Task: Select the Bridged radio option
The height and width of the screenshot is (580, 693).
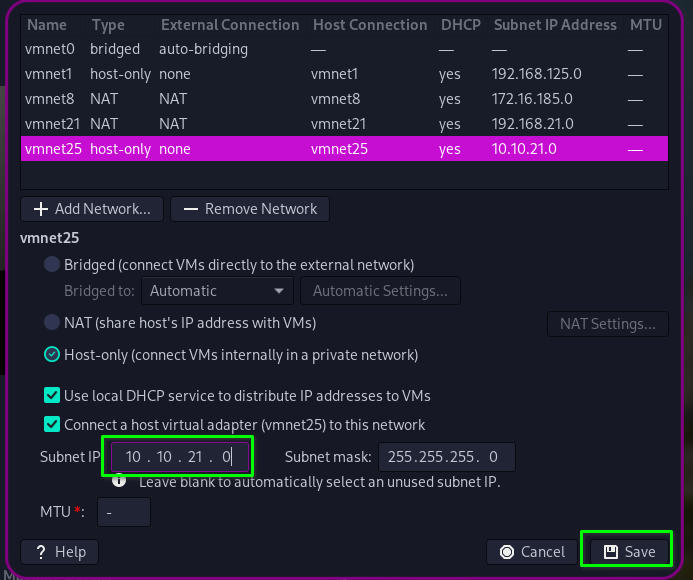Action: [51, 265]
